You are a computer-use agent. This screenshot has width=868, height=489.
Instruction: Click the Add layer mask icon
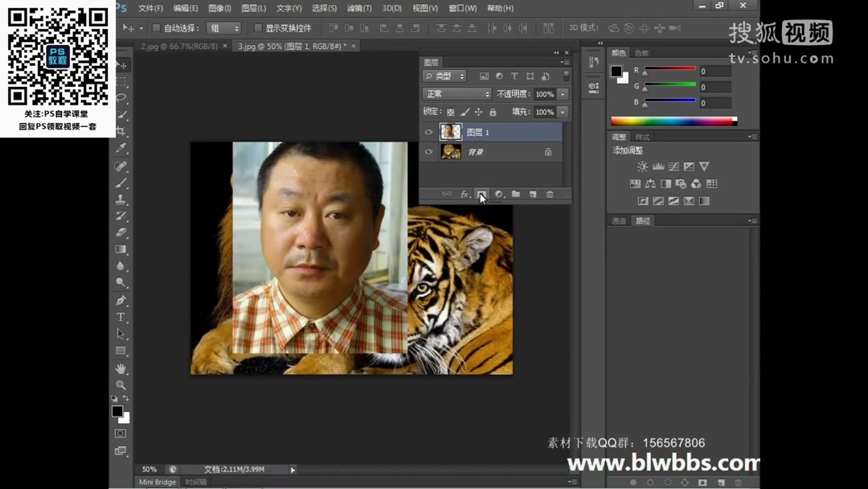[x=482, y=194]
